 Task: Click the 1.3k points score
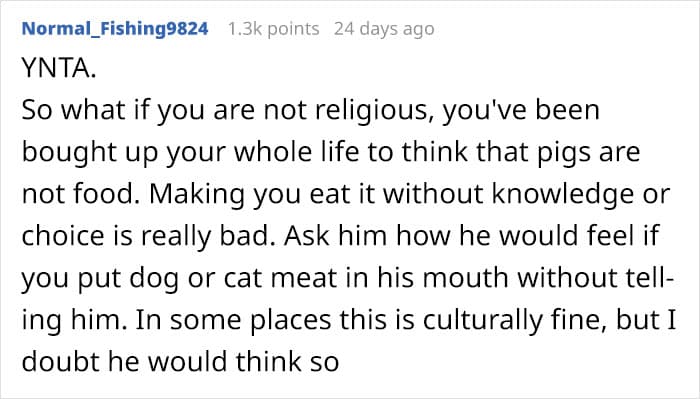click(273, 29)
